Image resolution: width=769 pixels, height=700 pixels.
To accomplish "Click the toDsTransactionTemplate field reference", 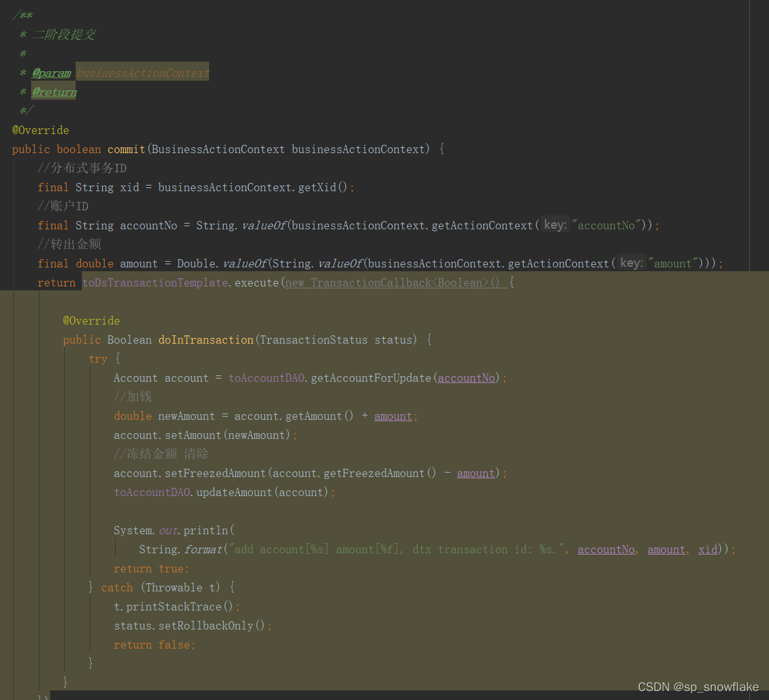I will tap(155, 283).
